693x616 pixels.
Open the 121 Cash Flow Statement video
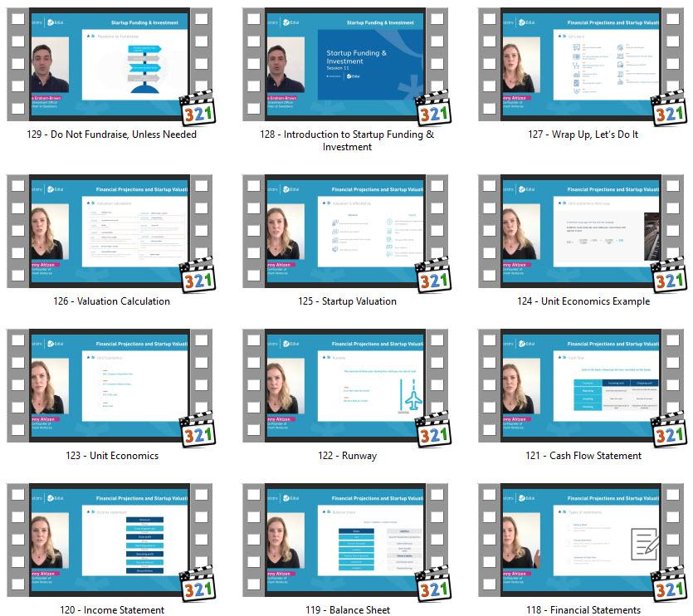581,385
